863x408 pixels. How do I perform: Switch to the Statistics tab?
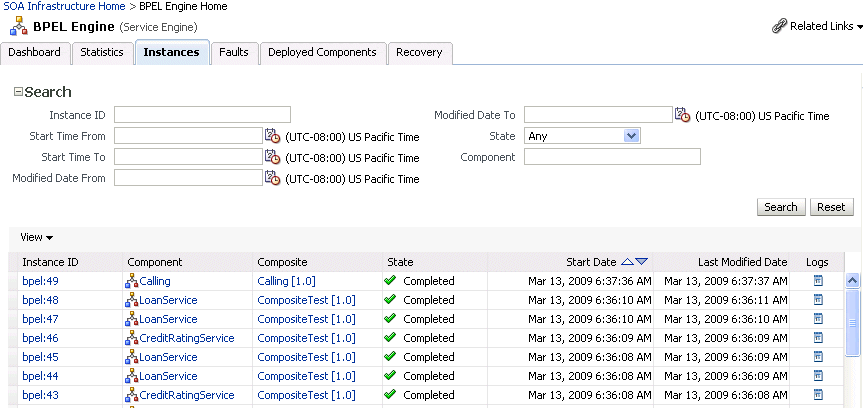tap(102, 53)
